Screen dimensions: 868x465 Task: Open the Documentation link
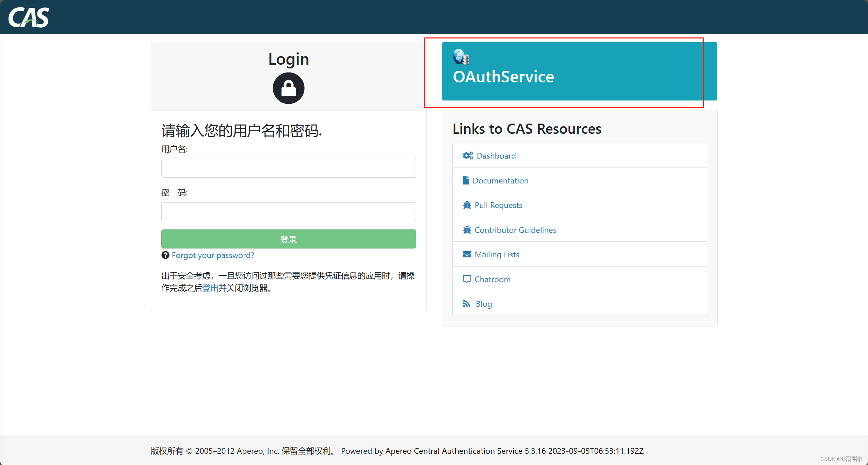click(500, 180)
